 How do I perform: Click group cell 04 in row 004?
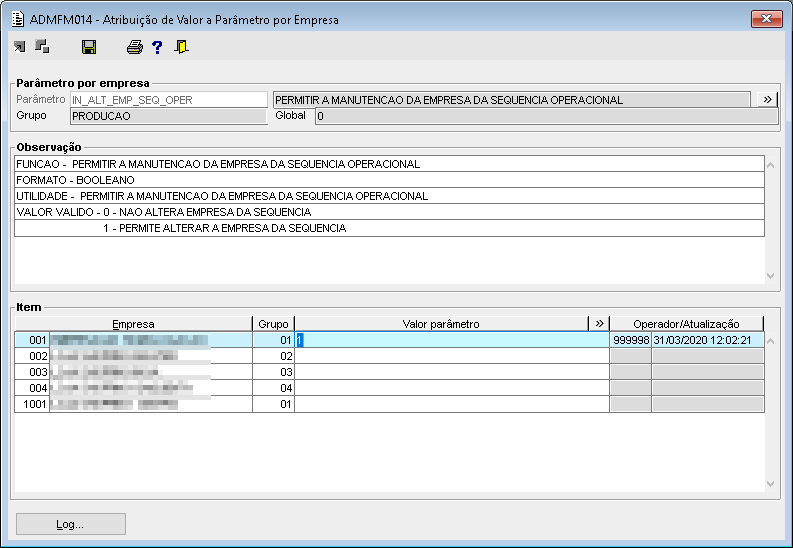click(x=274, y=388)
